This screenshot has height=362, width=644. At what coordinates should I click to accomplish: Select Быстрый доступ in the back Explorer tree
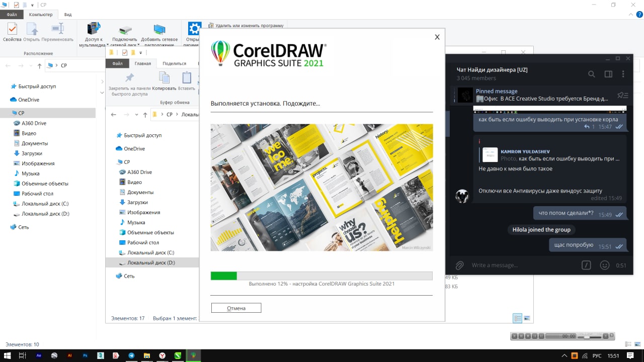point(37,86)
